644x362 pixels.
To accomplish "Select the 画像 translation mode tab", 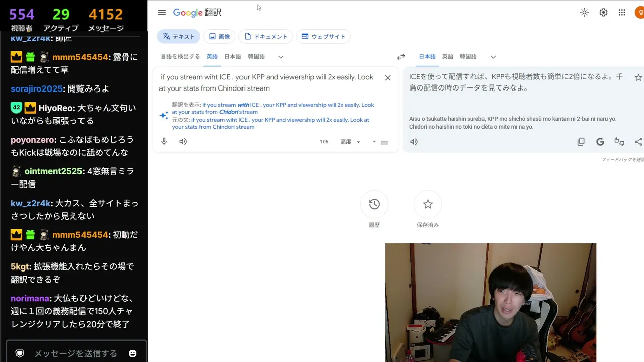I will [219, 36].
